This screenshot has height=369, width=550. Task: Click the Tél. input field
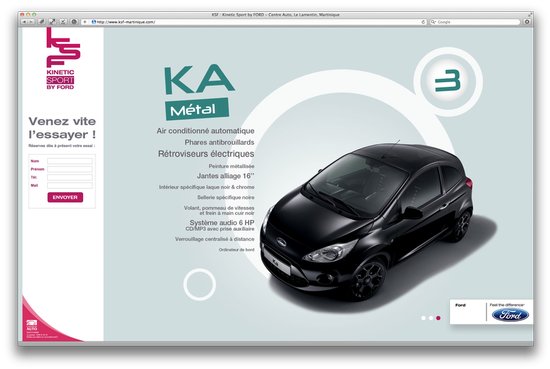coord(70,177)
